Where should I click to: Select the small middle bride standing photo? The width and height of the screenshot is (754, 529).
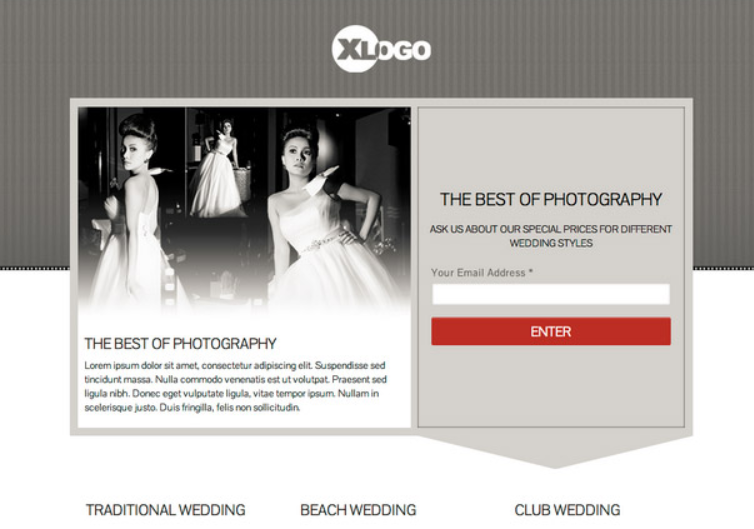pyautogui.click(x=219, y=168)
